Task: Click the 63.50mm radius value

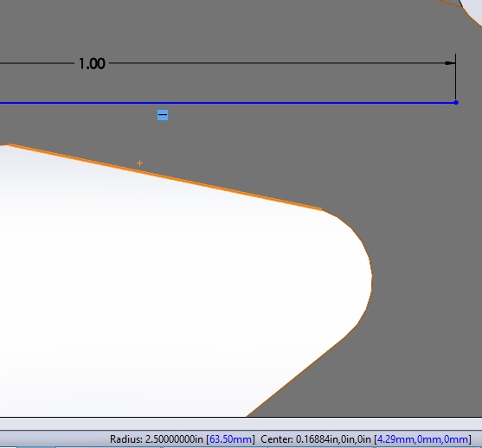Action: pyautogui.click(x=230, y=439)
